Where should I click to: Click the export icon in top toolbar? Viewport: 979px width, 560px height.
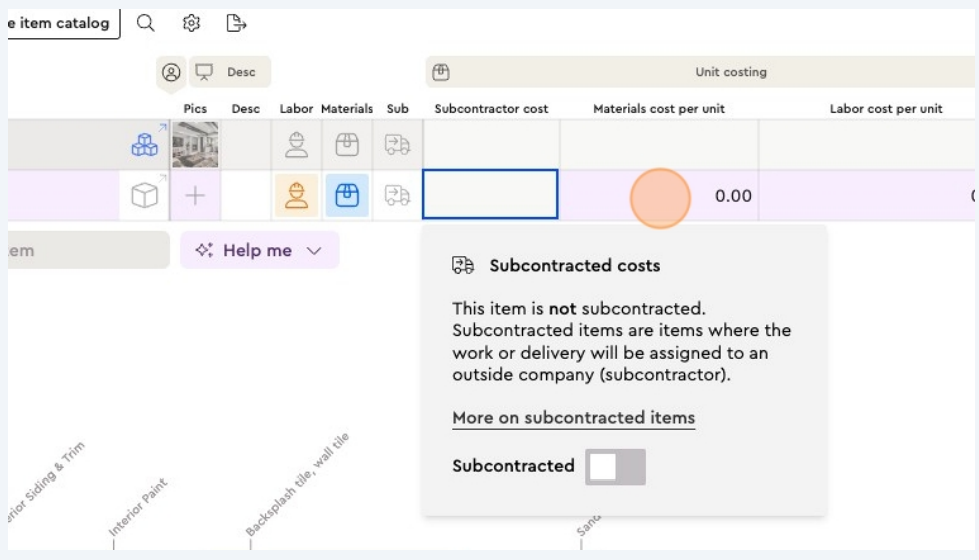coord(236,23)
